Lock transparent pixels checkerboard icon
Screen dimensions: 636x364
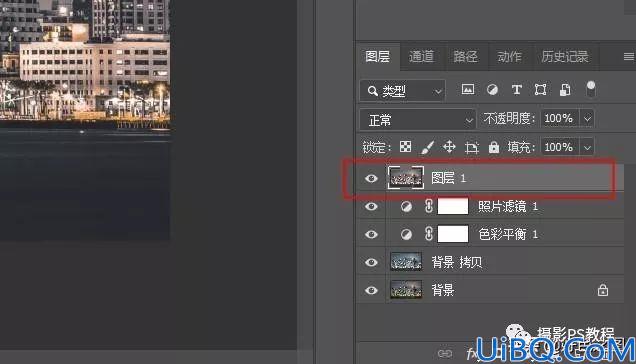405,147
